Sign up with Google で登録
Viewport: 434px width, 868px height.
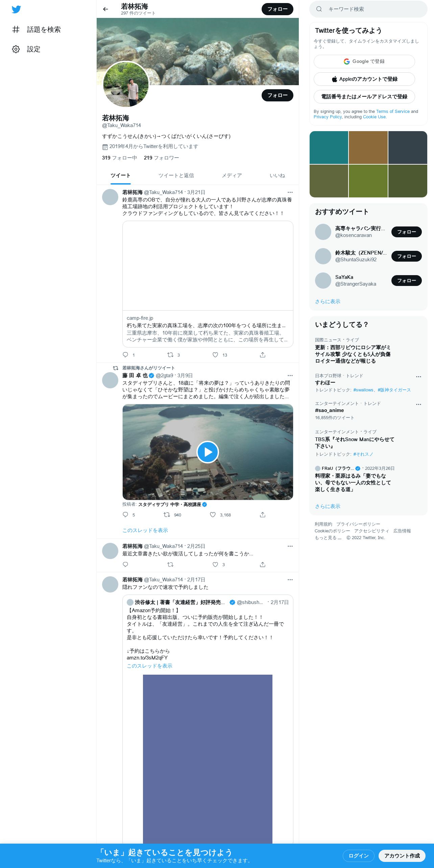pos(364,62)
